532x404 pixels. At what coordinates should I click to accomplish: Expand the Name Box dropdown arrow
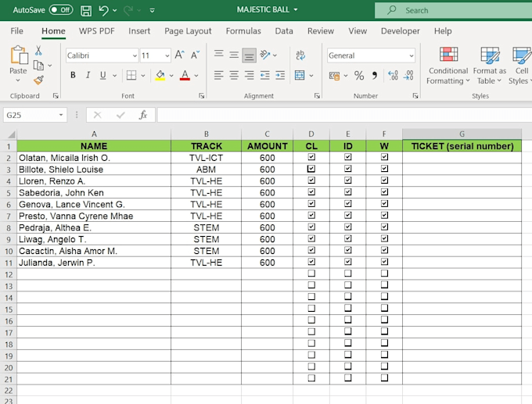61,115
